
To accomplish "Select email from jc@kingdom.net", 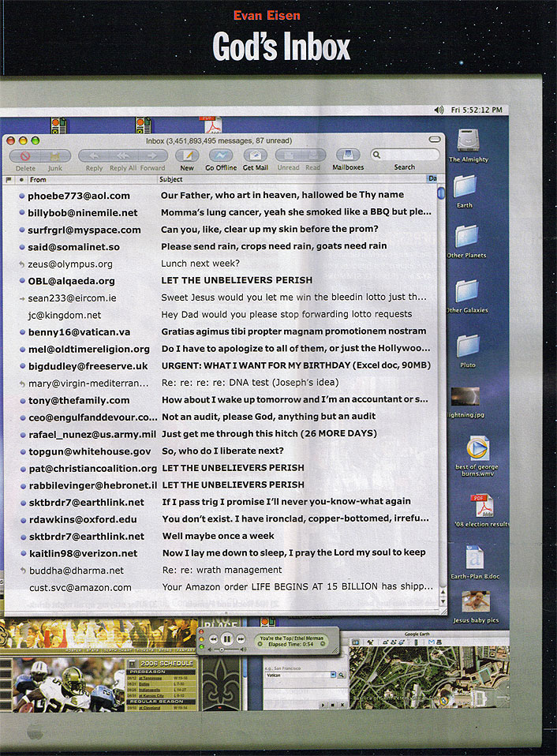I will click(x=221, y=315).
